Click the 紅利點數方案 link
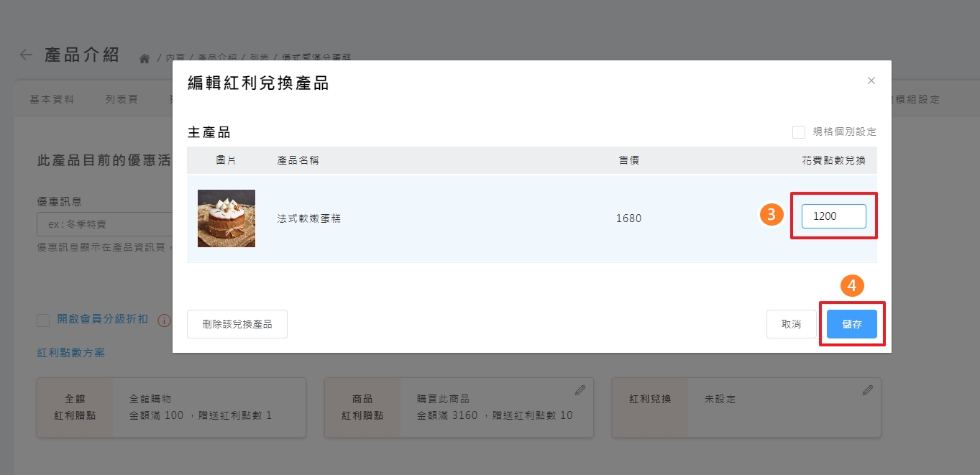Image resolution: width=980 pixels, height=475 pixels. 71,353
